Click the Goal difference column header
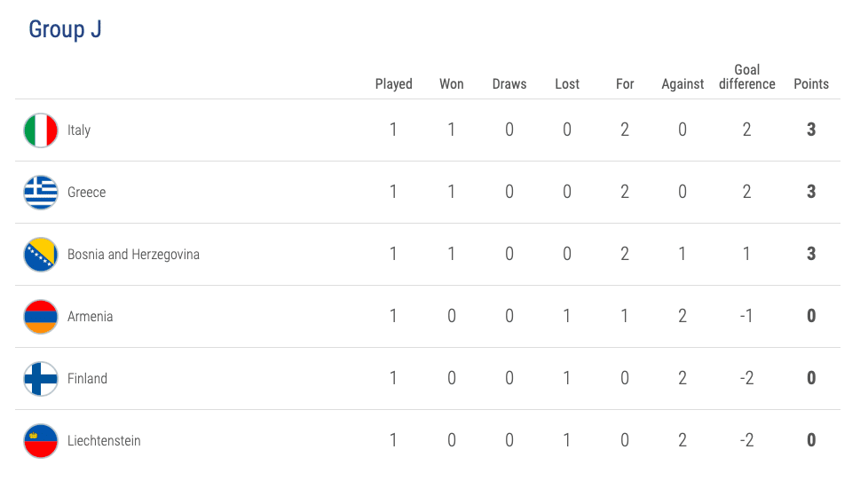Image resolution: width=868 pixels, height=489 pixels. [x=746, y=77]
